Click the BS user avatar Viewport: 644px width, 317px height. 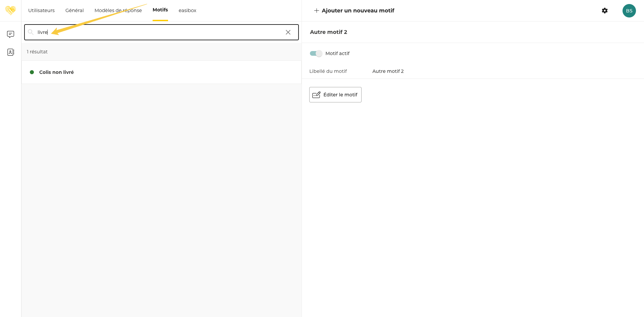pos(629,11)
